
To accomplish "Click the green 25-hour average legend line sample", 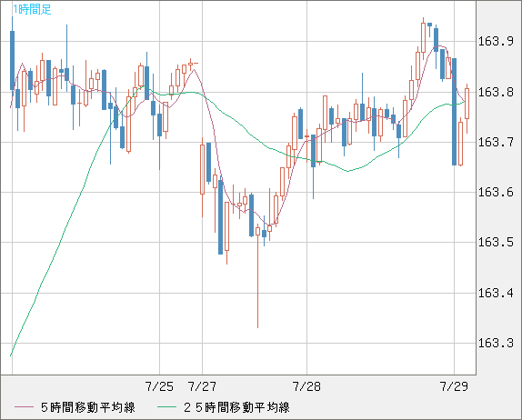I will click(x=166, y=407).
